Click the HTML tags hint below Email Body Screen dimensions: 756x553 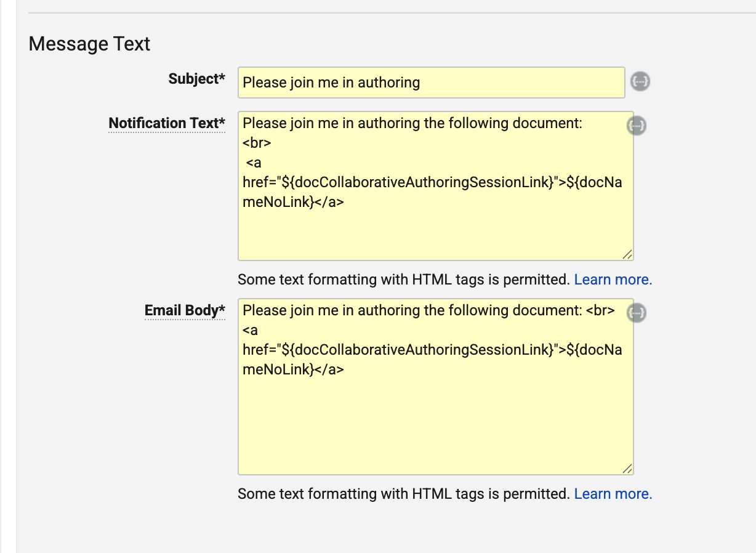click(x=403, y=494)
